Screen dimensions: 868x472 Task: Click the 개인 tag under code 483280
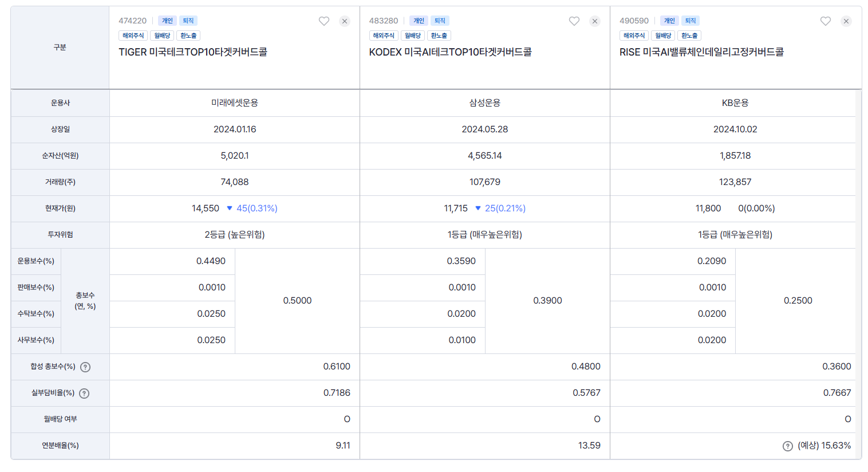(419, 21)
